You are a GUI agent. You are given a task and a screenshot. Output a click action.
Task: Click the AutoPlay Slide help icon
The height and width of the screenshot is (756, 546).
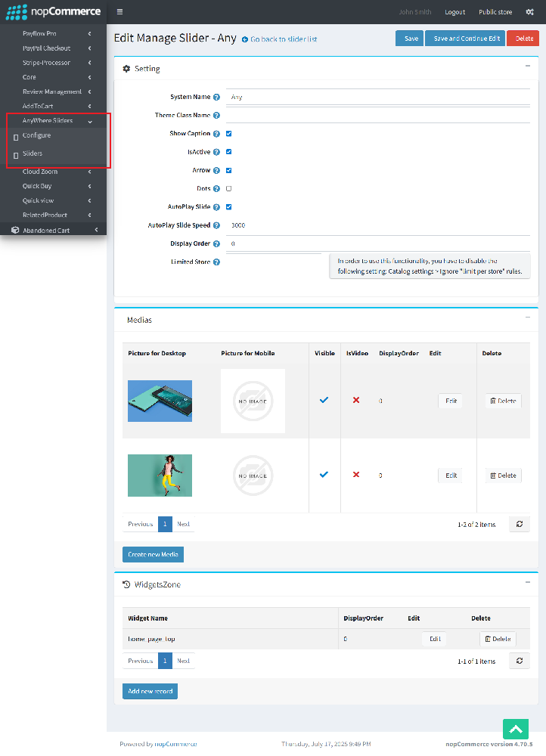tap(216, 207)
